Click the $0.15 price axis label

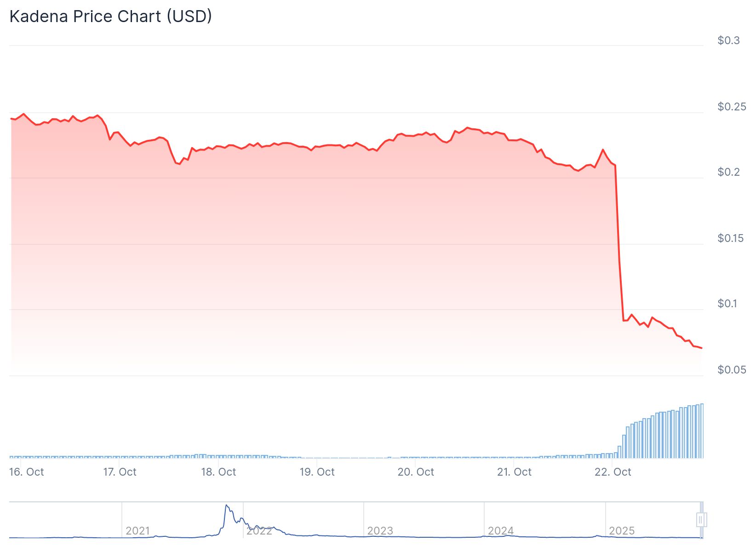point(731,238)
